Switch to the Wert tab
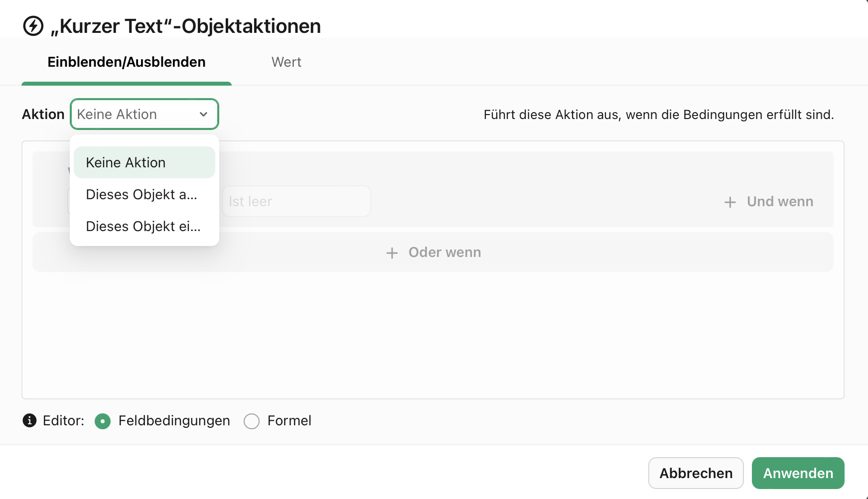The height and width of the screenshot is (499, 868). tap(286, 62)
